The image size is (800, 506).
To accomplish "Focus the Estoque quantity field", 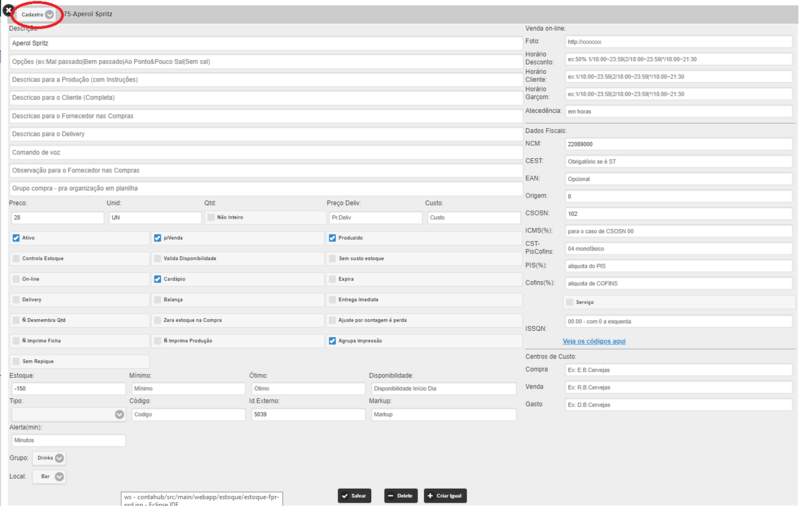I will click(68, 389).
